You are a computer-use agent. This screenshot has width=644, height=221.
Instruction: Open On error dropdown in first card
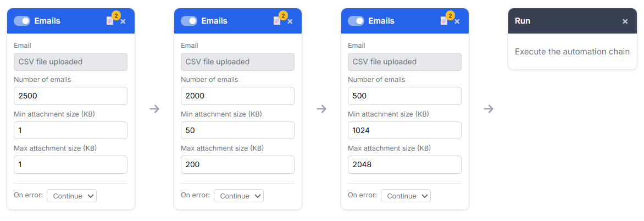pos(71,196)
